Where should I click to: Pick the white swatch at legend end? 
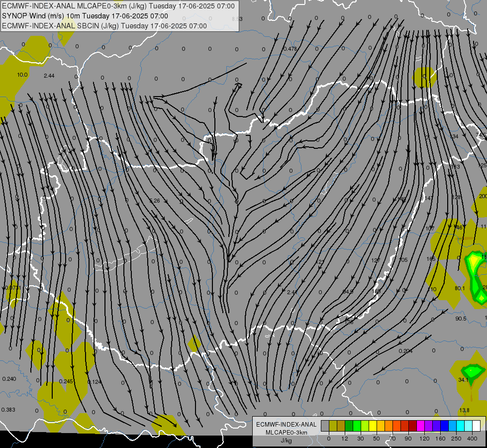(x=477, y=426)
